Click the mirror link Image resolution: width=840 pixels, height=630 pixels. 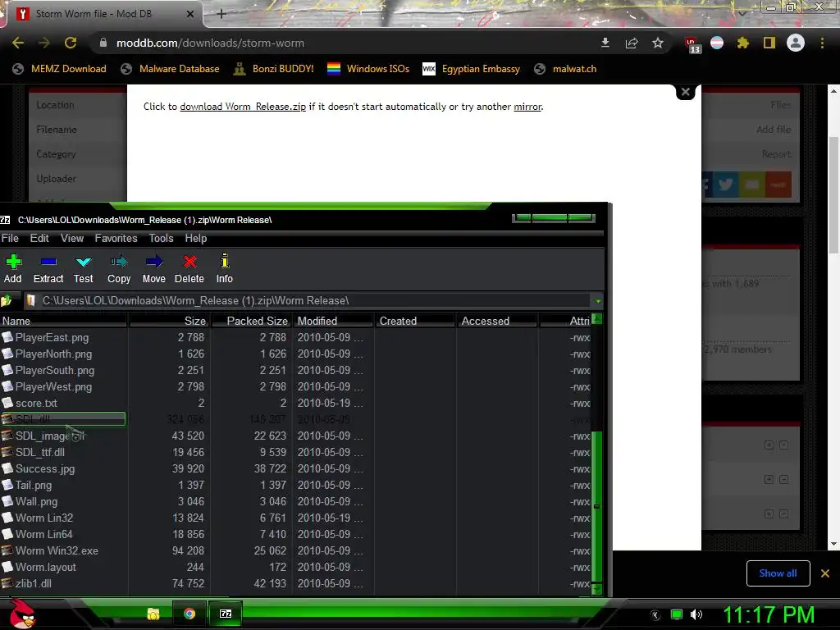click(x=527, y=107)
